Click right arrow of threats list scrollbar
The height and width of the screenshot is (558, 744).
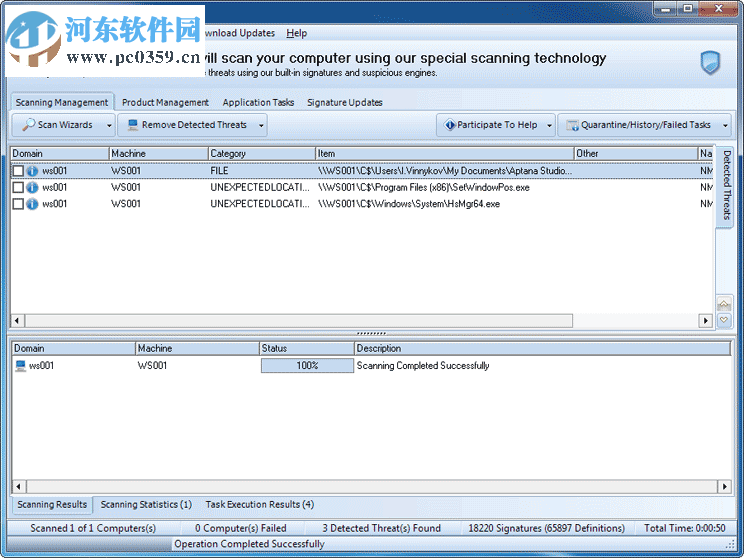706,321
